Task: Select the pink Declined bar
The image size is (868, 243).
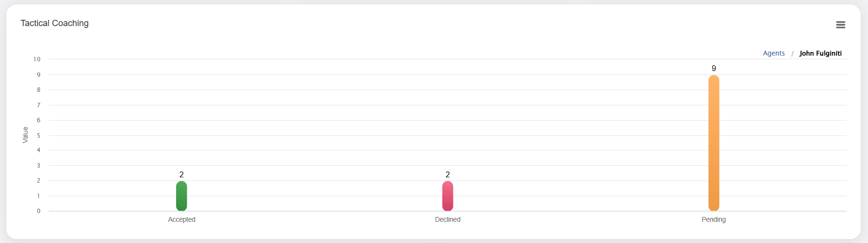Action: coord(448,196)
